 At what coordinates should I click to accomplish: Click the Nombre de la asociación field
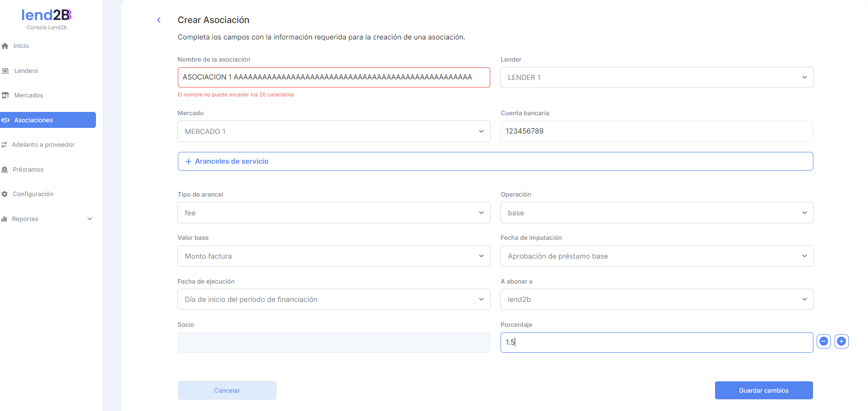334,77
